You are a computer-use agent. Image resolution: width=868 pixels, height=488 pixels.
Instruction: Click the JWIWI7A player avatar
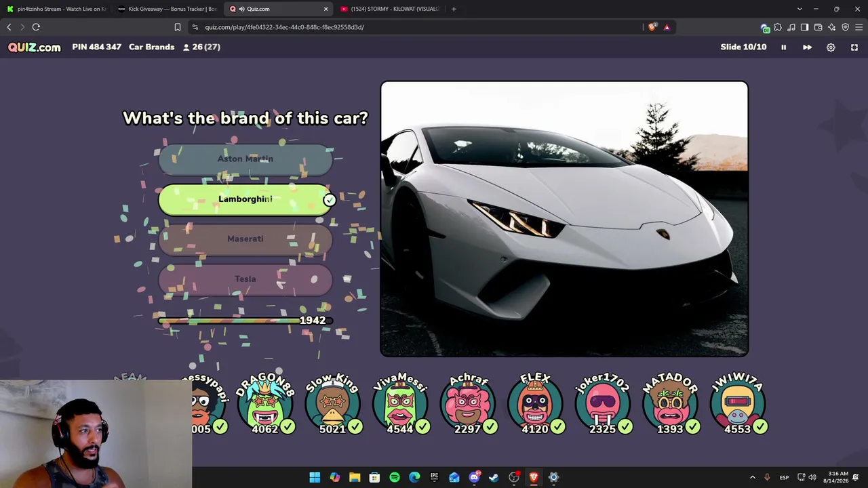tap(738, 405)
